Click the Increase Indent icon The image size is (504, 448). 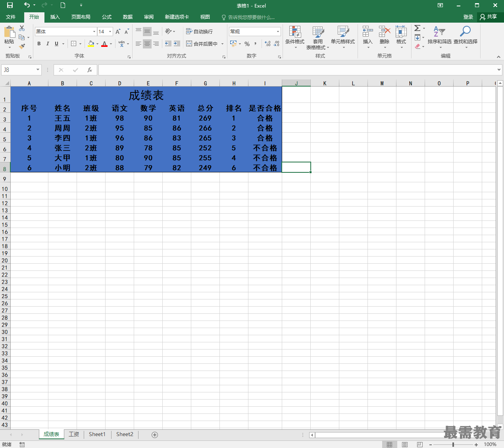(177, 44)
